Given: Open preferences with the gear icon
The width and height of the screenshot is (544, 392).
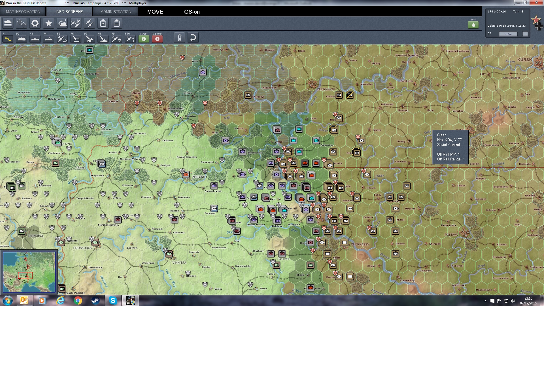Looking at the screenshot, I should [35, 23].
